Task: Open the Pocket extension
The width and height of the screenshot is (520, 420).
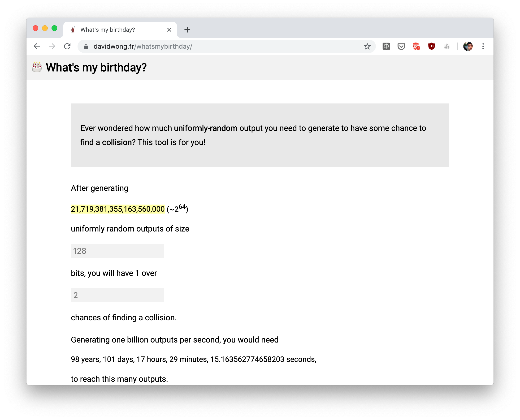Action: (401, 47)
